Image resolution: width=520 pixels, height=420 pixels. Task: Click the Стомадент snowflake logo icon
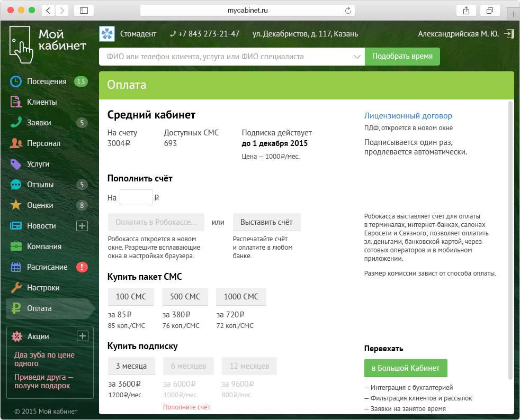107,34
